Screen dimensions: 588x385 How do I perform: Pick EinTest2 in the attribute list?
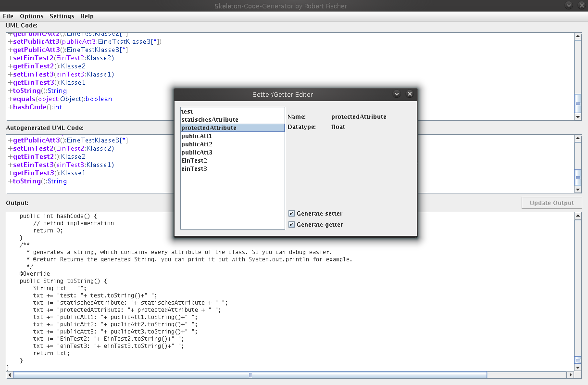194,161
